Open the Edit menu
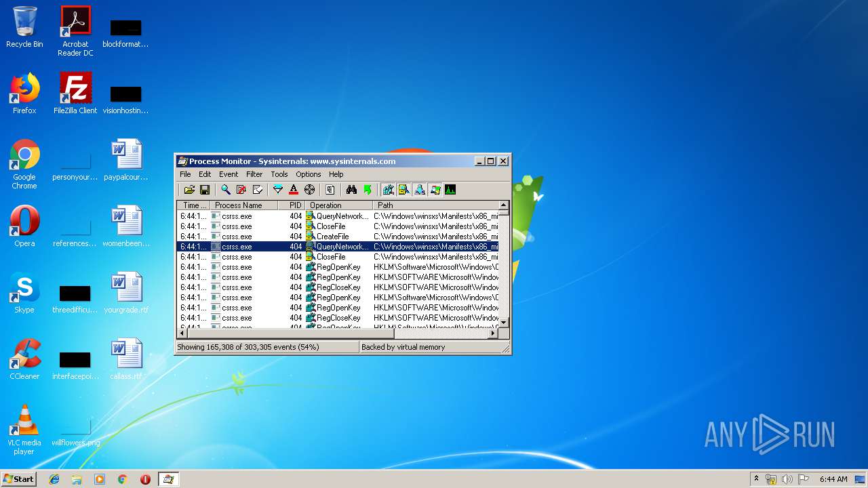Viewport: 868px width, 488px height. click(x=204, y=174)
